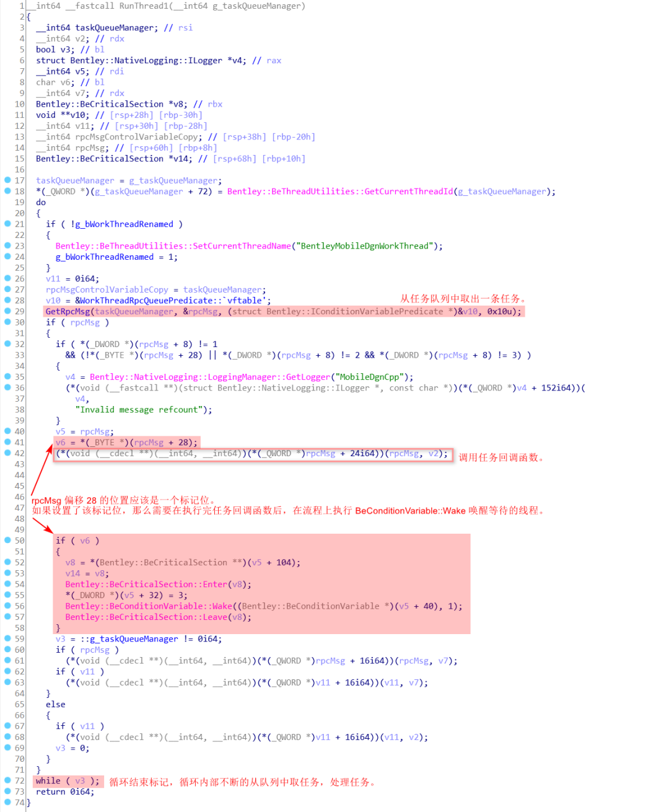
Task: Click the blue marker beside line 50
Action: 7,541
